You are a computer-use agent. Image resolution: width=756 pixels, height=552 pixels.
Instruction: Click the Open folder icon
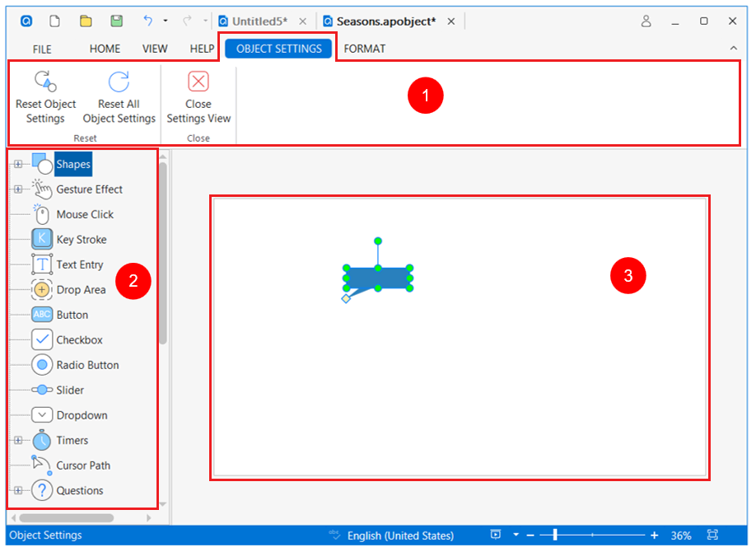click(86, 21)
